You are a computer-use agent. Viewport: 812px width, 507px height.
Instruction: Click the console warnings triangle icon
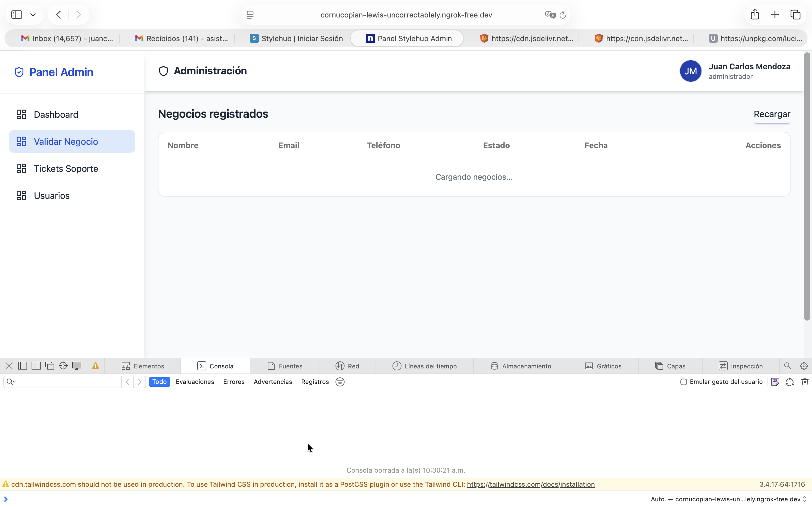pos(96,366)
